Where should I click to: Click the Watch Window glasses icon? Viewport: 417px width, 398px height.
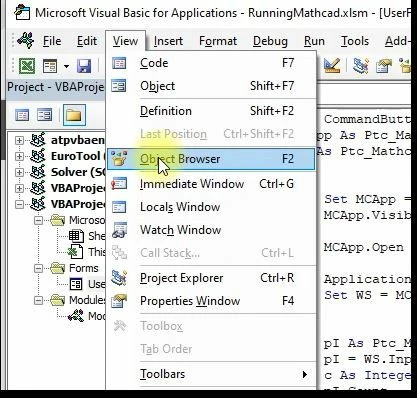119,230
